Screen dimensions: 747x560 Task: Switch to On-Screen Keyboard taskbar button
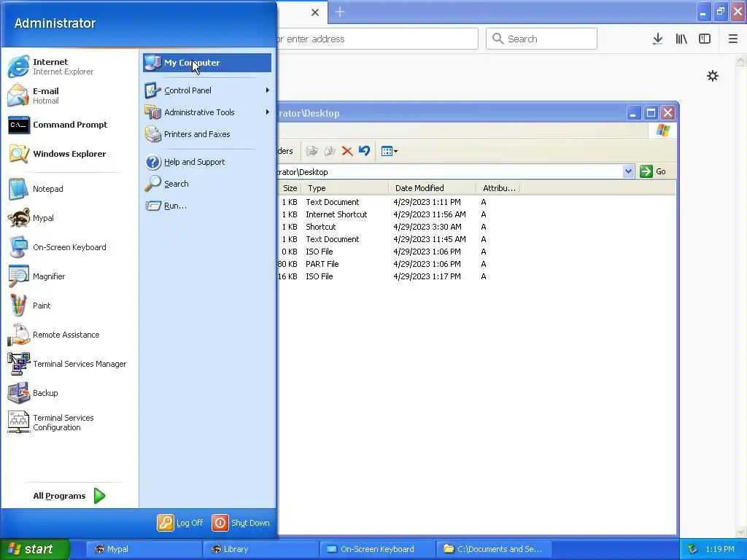click(x=377, y=549)
